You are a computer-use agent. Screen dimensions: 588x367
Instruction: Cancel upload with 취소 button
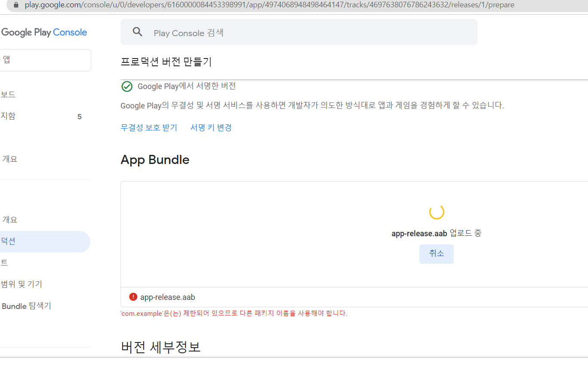[x=437, y=254]
